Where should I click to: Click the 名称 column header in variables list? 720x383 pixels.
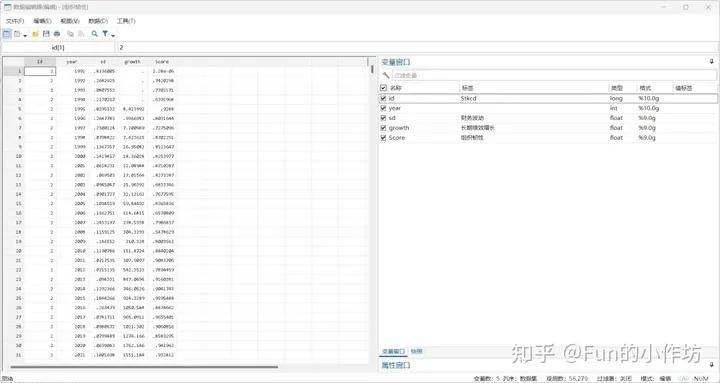click(395, 88)
